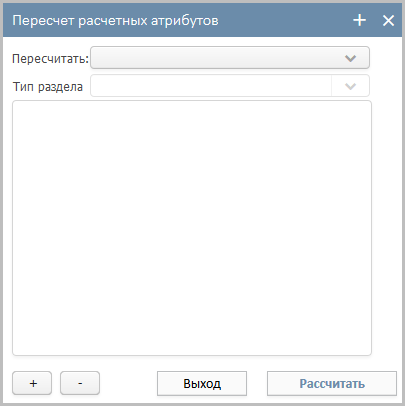Click the empty attributes list area

point(192,228)
